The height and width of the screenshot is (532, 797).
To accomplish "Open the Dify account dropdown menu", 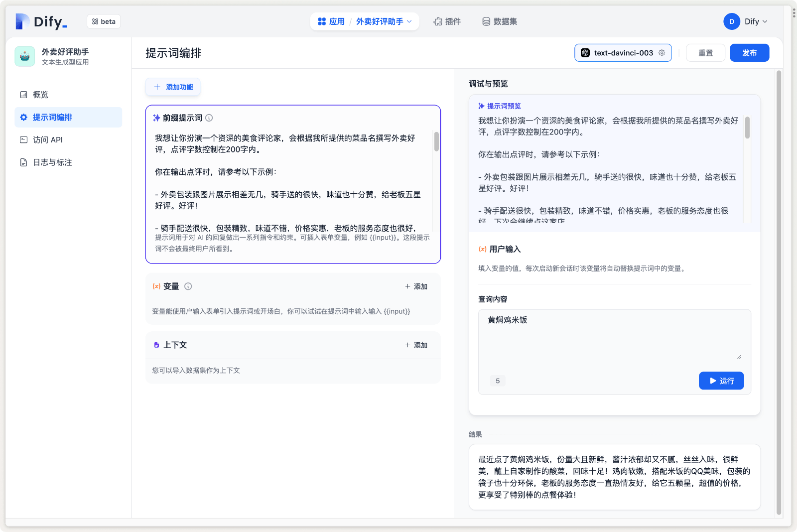I will [756, 21].
